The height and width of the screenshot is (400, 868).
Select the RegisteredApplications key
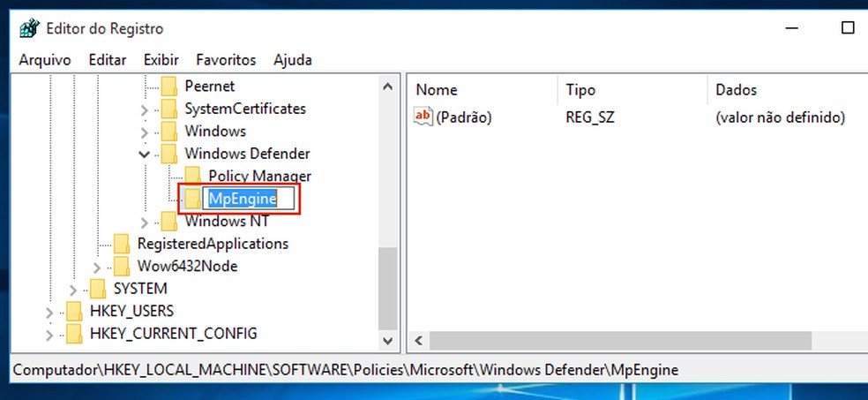pyautogui.click(x=213, y=244)
